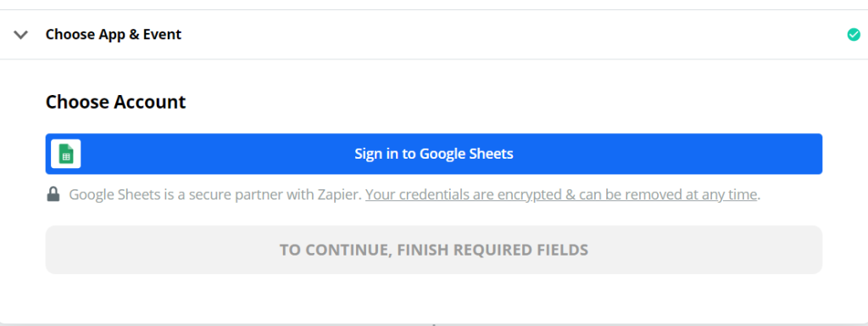Click the green completed checkmark icon
868x326 pixels.
coord(854,35)
